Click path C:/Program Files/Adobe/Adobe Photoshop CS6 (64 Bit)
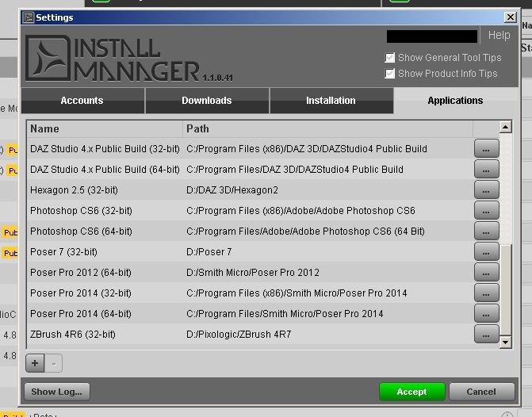The image size is (532, 417). tap(306, 231)
